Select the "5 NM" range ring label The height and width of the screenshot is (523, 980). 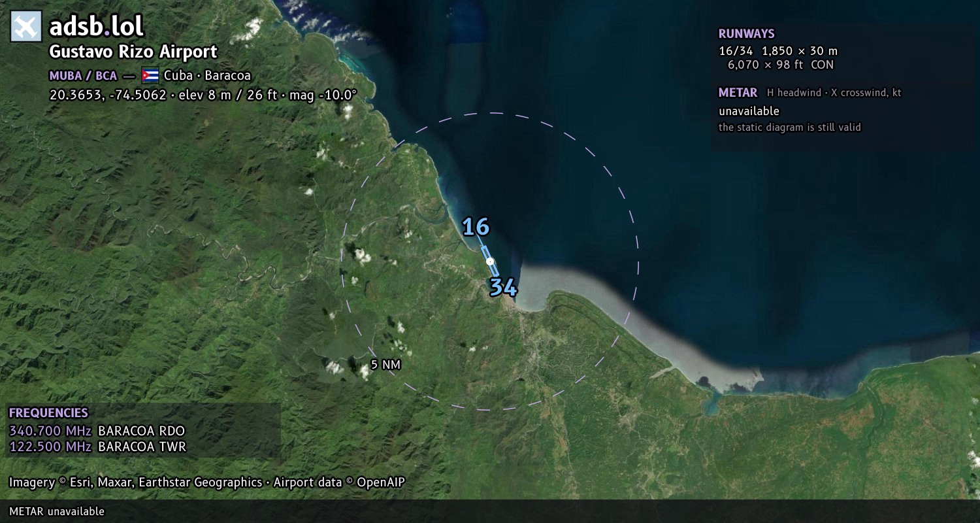pos(385,365)
